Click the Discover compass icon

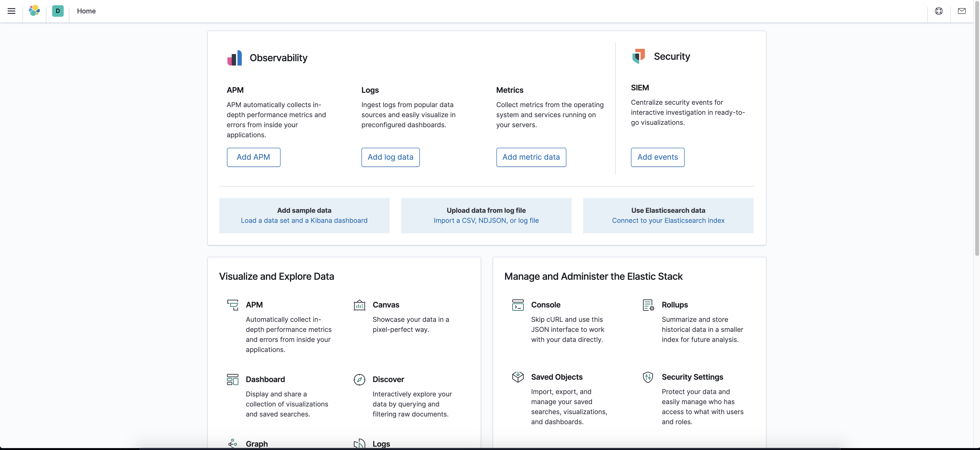[x=359, y=379]
